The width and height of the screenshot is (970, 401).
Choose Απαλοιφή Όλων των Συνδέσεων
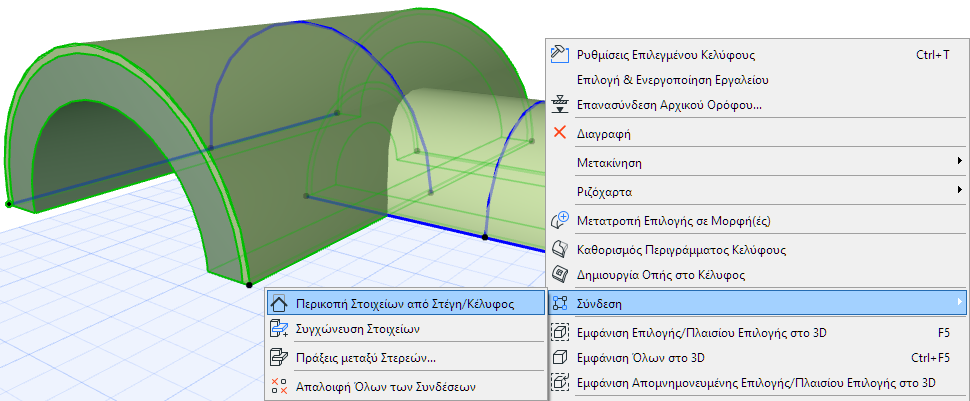pos(405,387)
